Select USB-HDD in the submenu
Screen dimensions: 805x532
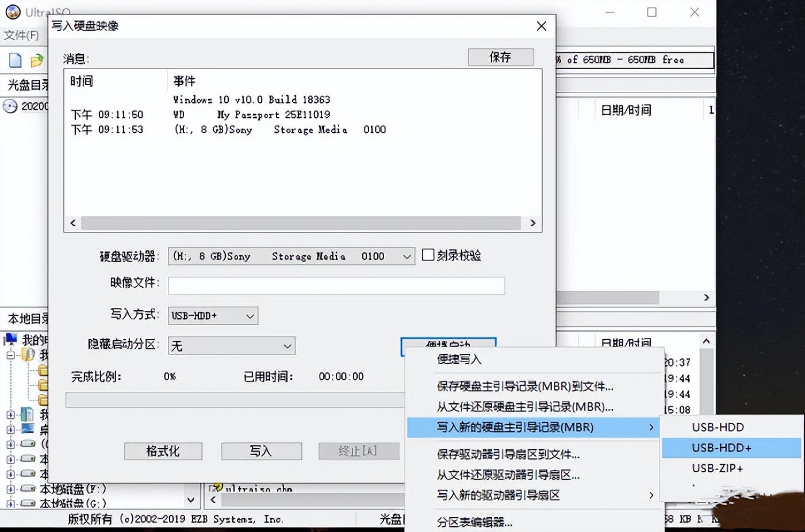coord(718,427)
